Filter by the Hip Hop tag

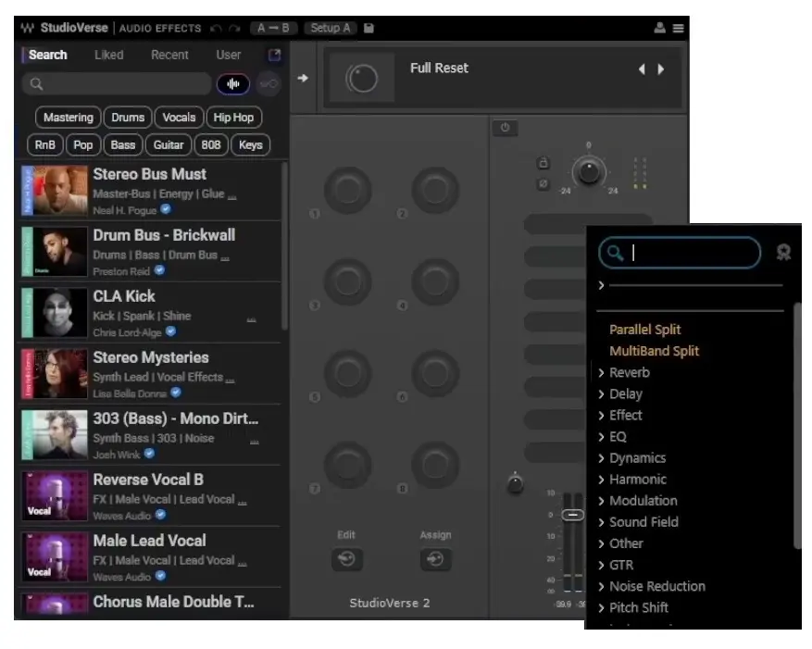(233, 118)
